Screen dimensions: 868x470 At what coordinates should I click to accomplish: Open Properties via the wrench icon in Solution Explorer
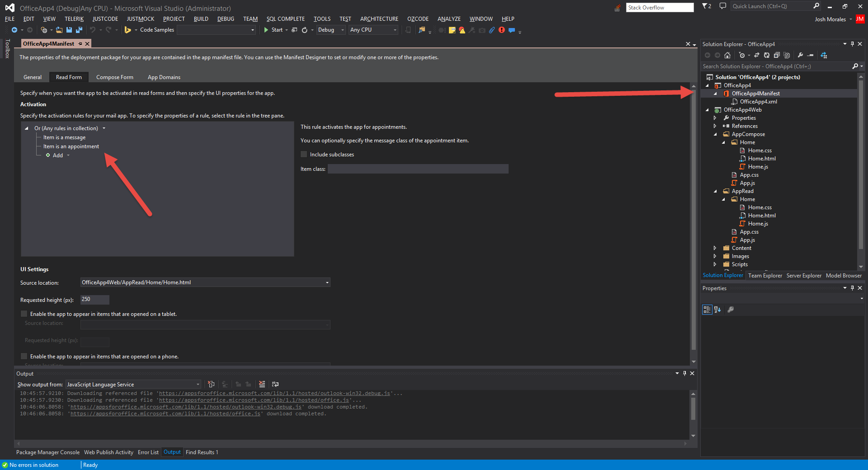coord(800,55)
